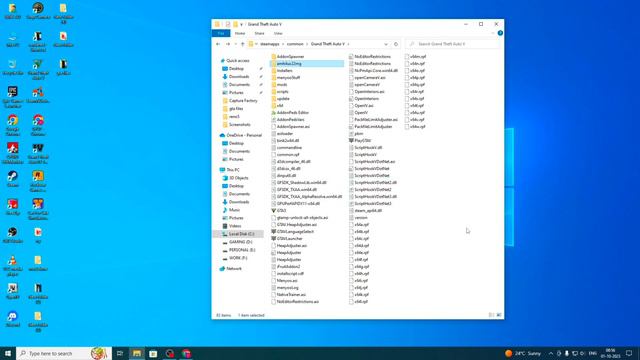Open the File tab
Screen dimensions: 640x360
tap(221, 33)
